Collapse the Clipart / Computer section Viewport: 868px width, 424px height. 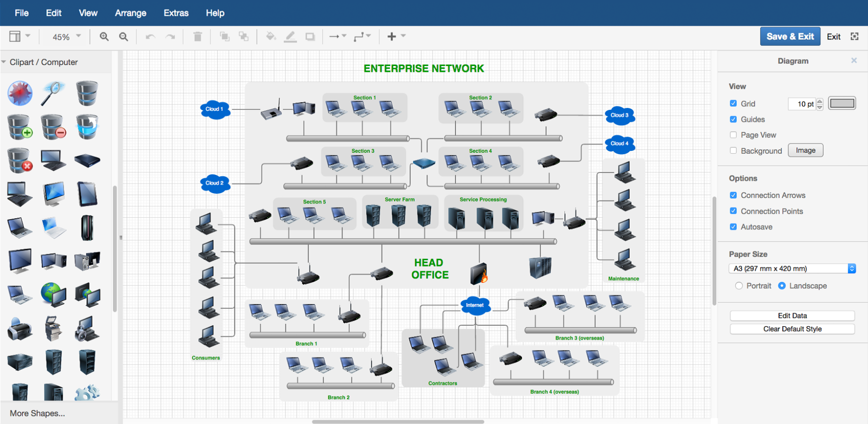click(39, 62)
